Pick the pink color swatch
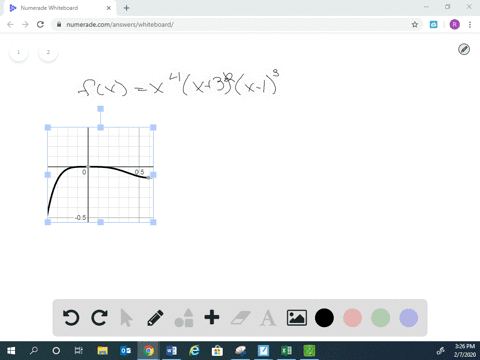This screenshot has width=480, height=360. click(353, 318)
